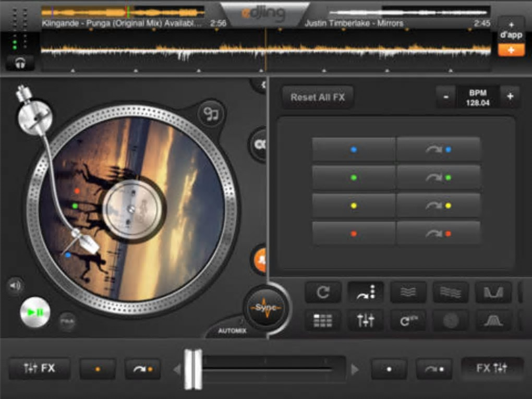Select the phaser tilted-waves effect icon

[451, 292]
